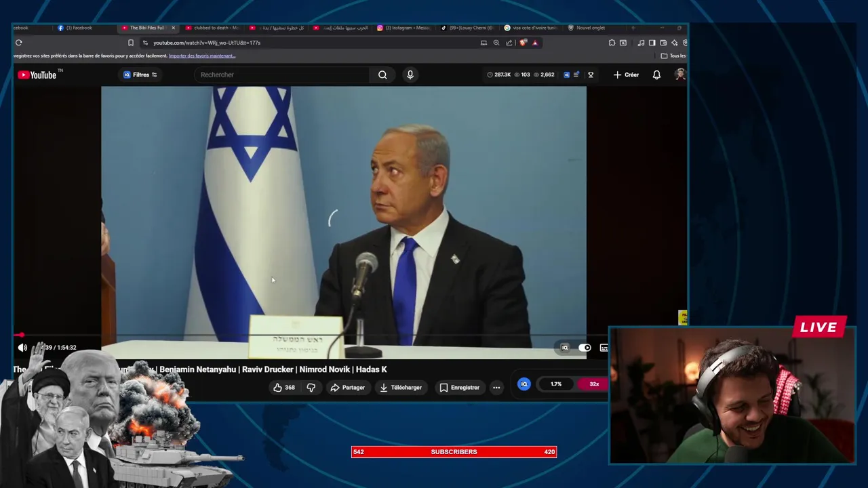Click the yellow side tab at window edge

(683, 317)
